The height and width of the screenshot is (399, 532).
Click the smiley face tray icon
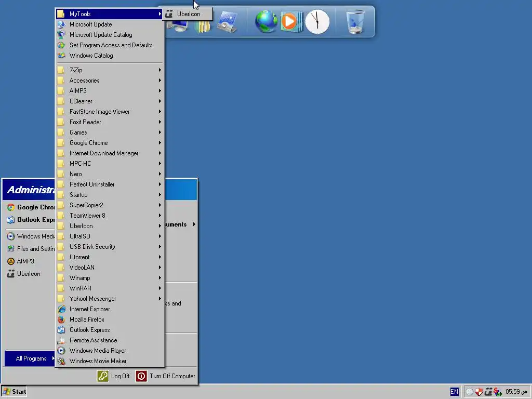coord(470,392)
